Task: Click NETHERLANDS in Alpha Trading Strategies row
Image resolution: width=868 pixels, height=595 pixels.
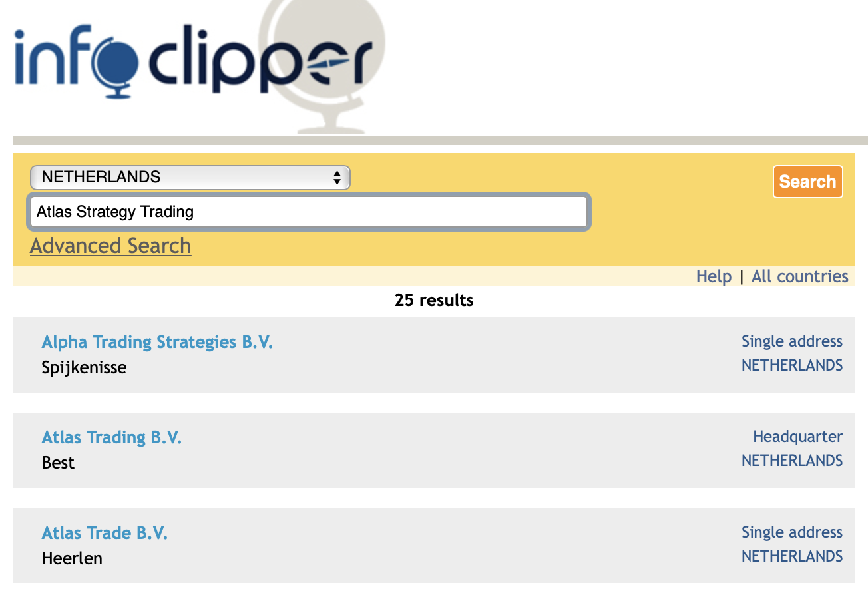Action: coord(792,365)
